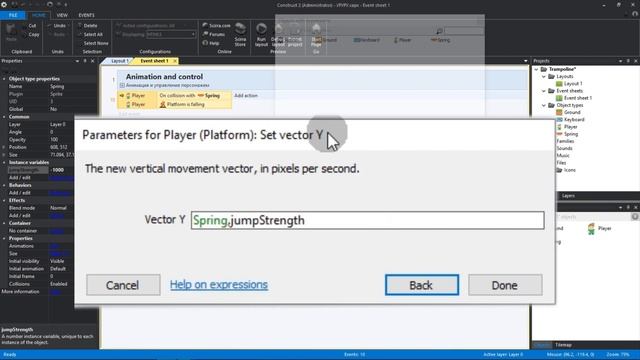The width and height of the screenshot is (640, 360).
Task: Switch to the VIEW ribbon tab
Action: (x=62, y=15)
